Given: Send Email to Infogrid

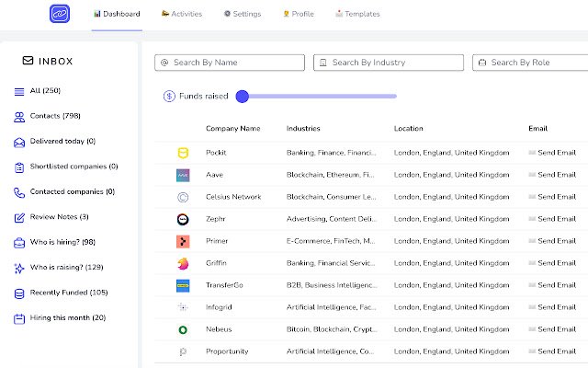Looking at the screenshot, I should tap(552, 307).
